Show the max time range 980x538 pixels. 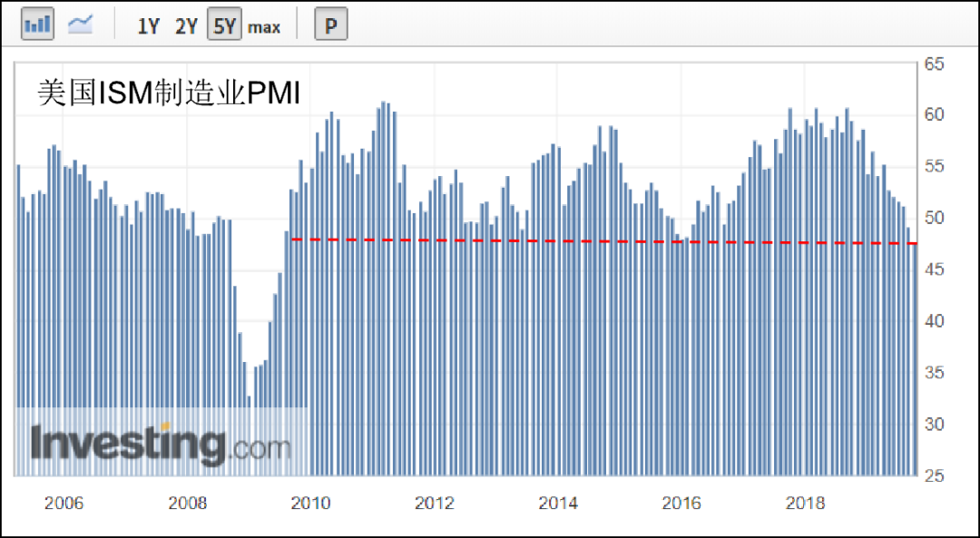tap(264, 27)
